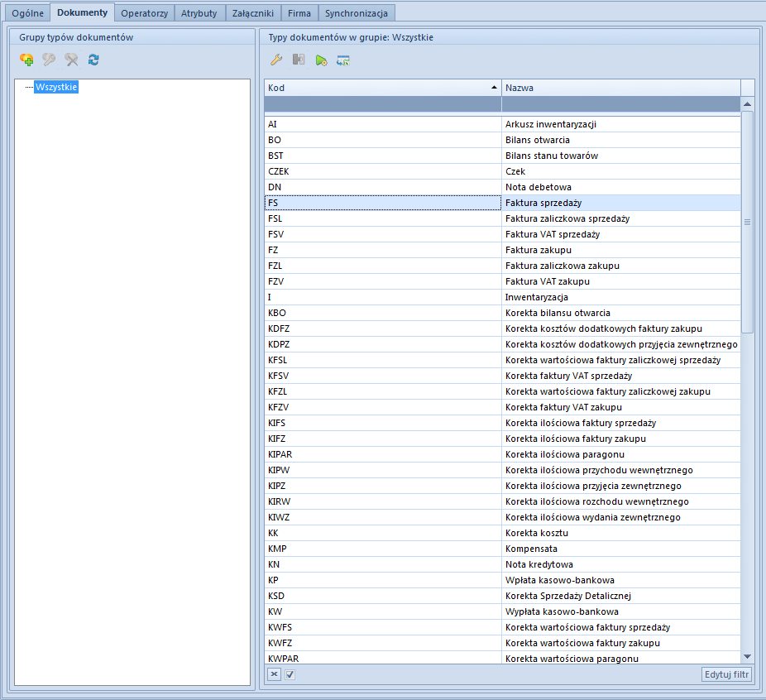The width and height of the screenshot is (766, 700).
Task: Click the disabled delete group icon
Action: point(71,60)
